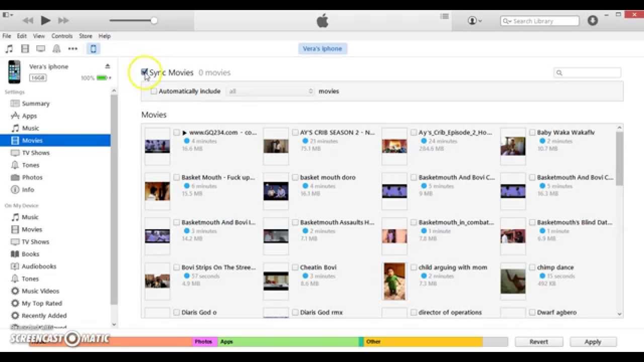Eject Vera's iphone with eject icon
The image size is (644, 362).
tap(107, 66)
